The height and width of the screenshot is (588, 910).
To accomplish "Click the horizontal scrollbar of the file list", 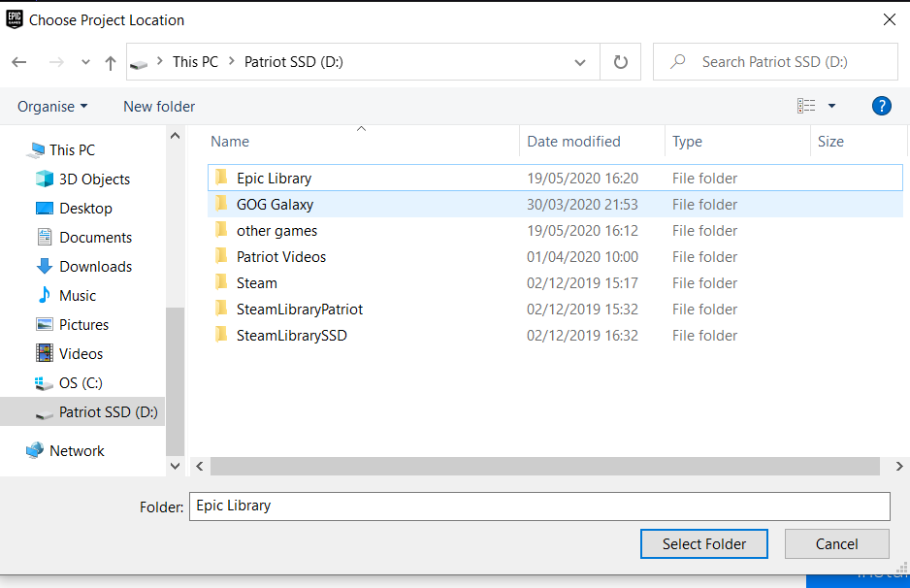I will (545, 466).
